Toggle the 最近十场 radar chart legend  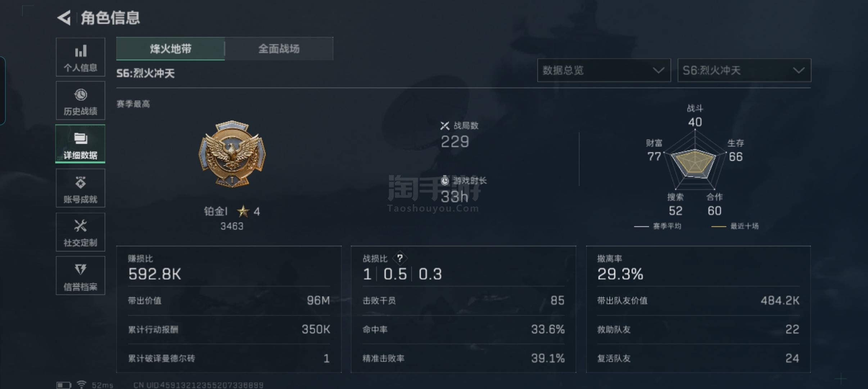[735, 226]
